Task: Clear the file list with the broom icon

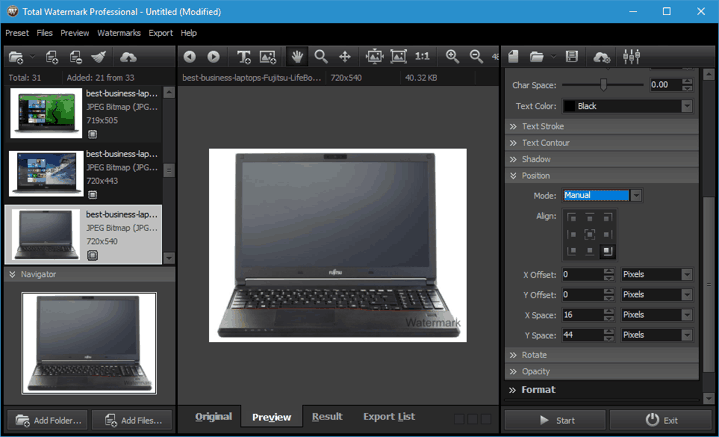Action: 99,57
